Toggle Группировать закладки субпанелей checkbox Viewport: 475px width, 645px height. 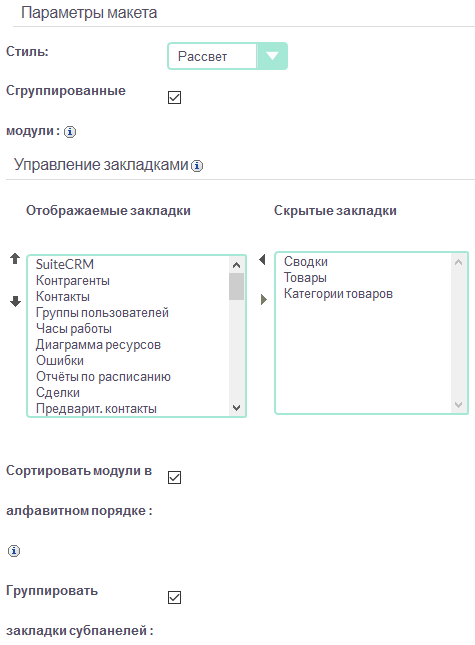click(x=174, y=597)
